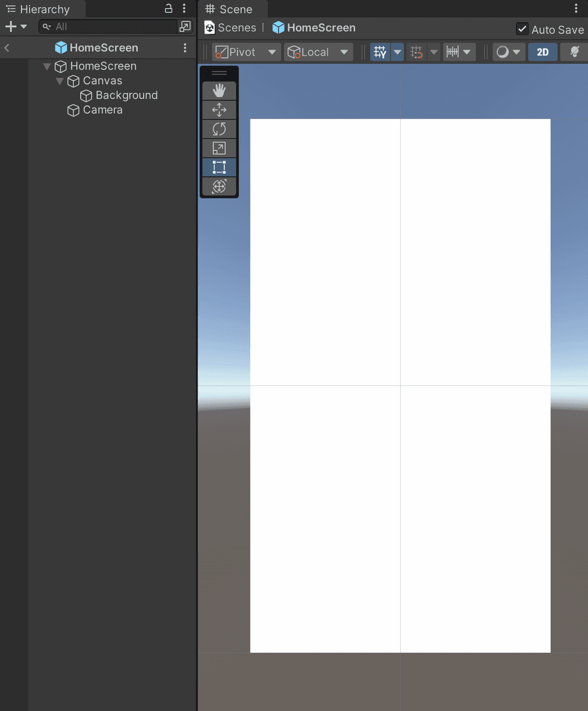Open the Pivot handle position dropdown
The height and width of the screenshot is (711, 588).
point(246,52)
